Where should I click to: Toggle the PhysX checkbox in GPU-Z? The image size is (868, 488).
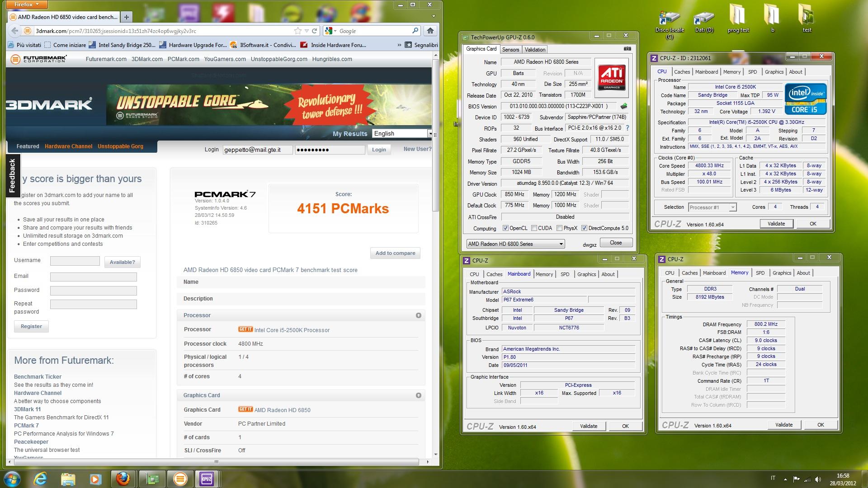click(x=559, y=228)
